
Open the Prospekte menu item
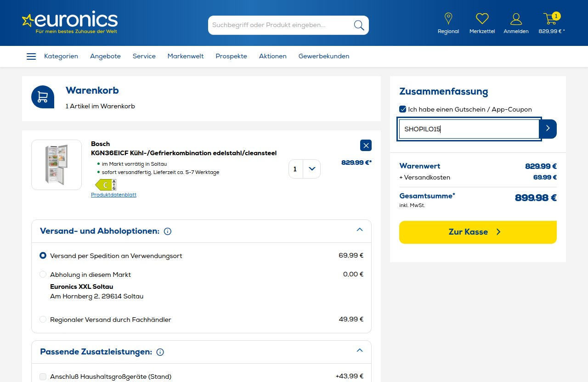231,56
